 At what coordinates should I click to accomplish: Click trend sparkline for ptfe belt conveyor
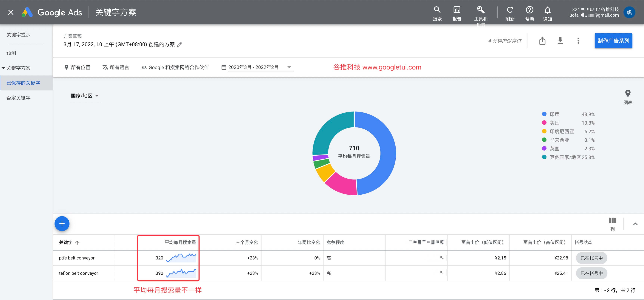tap(181, 258)
